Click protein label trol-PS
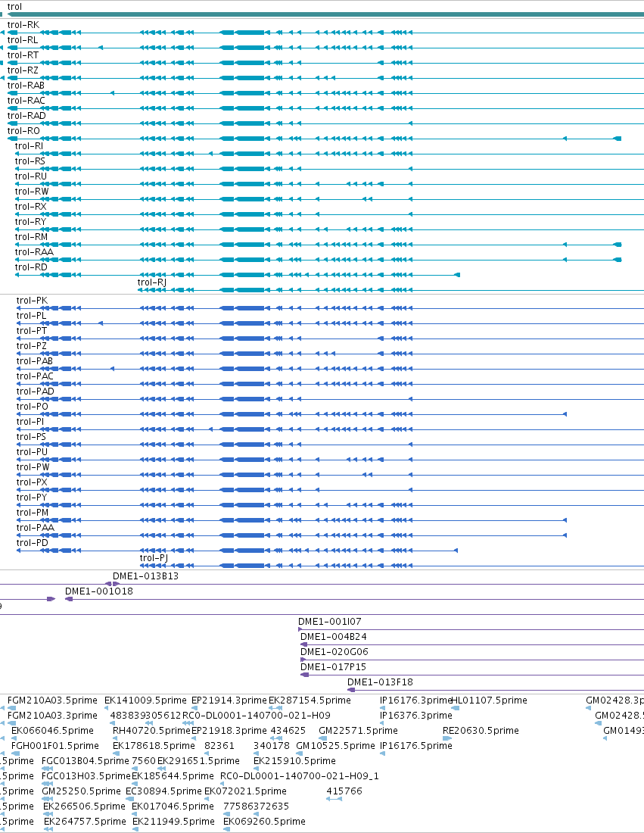The width and height of the screenshot is (644, 833). point(31,437)
